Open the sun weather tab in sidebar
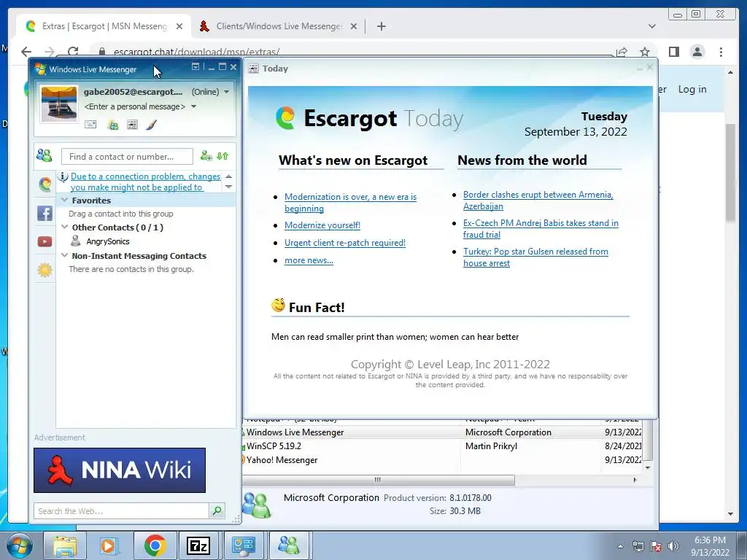This screenshot has width=747, height=560. 44,271
